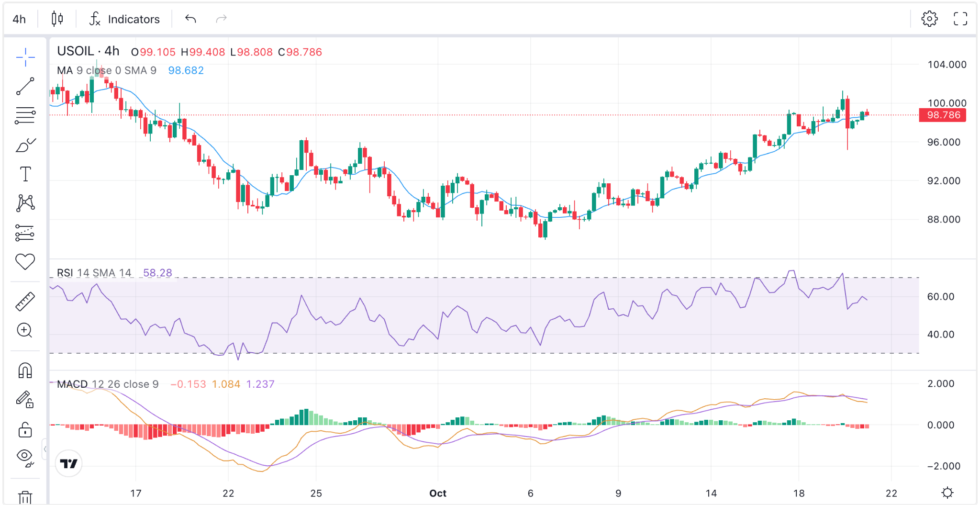Open chart settings via the gear icon
The height and width of the screenshot is (505, 980).
click(x=929, y=19)
